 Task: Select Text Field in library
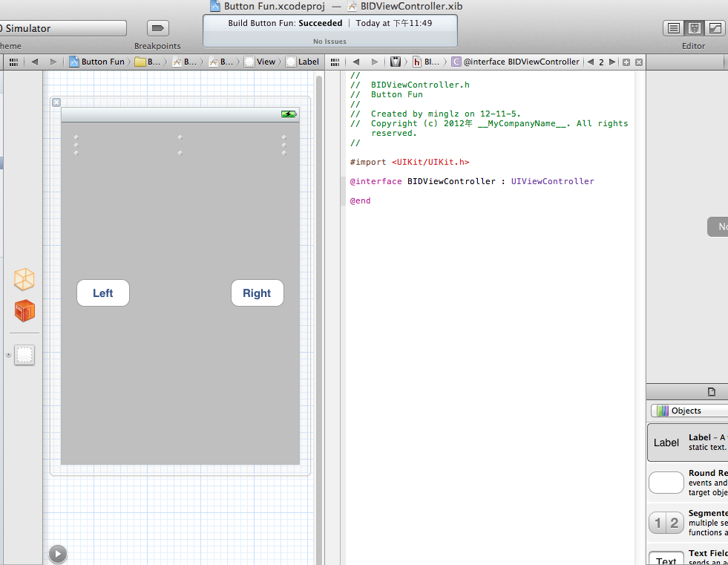click(x=688, y=555)
